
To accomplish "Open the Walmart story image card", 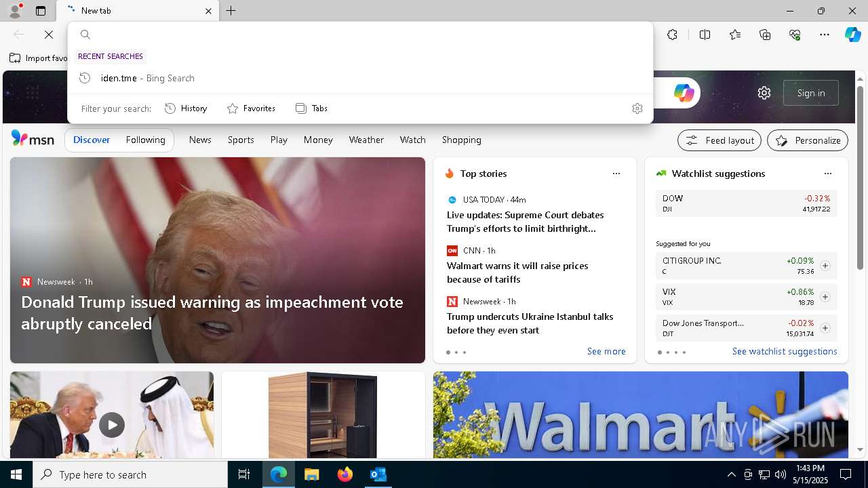I will 641,415.
